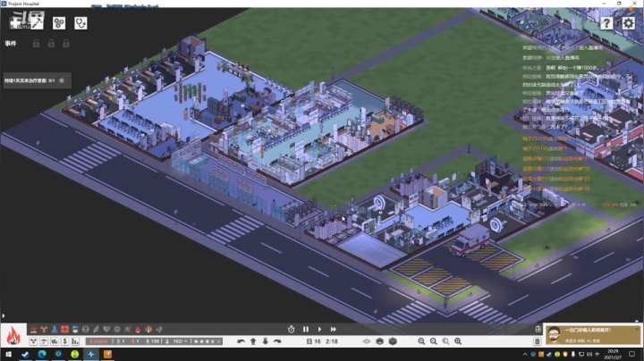Open the build mode hammer tool
Image resolution: width=644 pixels, height=361 pixels.
pyautogui.click(x=38, y=22)
